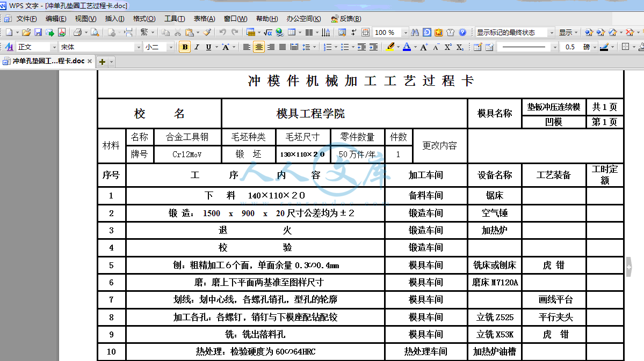Open the 小二 font size dropdown
The height and width of the screenshot is (361, 644).
point(171,47)
